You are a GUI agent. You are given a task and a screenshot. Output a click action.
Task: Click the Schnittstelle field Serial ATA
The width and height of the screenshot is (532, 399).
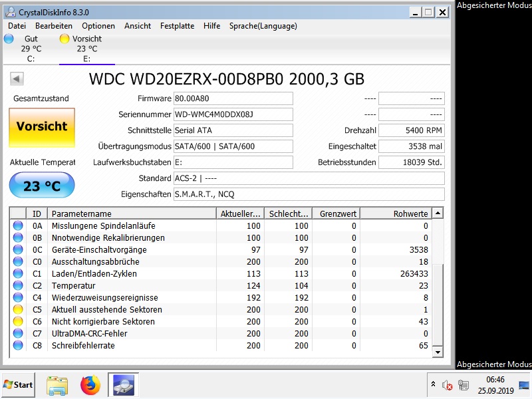pos(233,130)
